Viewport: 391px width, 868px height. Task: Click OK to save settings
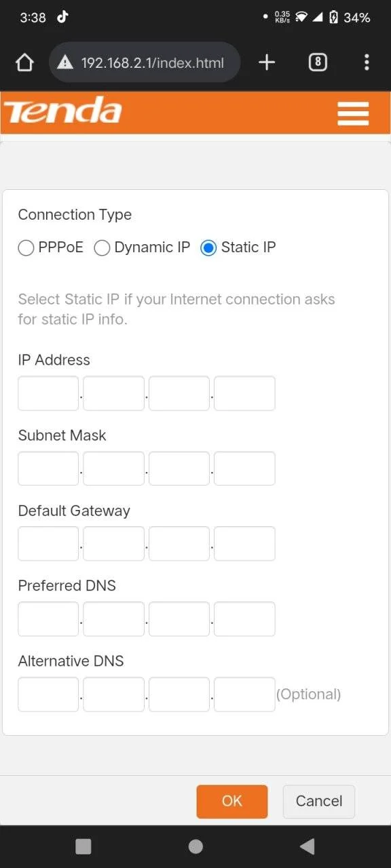232,801
